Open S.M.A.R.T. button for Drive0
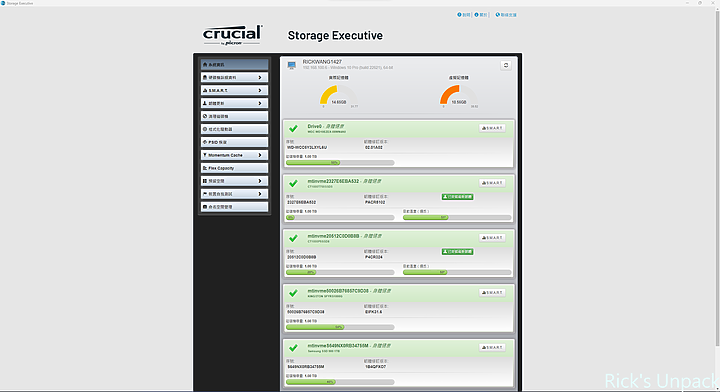 coord(492,128)
